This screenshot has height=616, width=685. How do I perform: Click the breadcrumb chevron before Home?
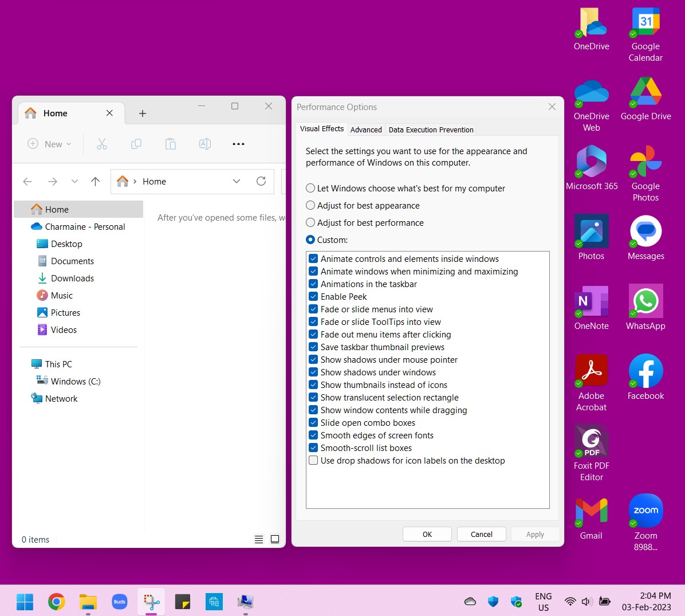click(135, 182)
